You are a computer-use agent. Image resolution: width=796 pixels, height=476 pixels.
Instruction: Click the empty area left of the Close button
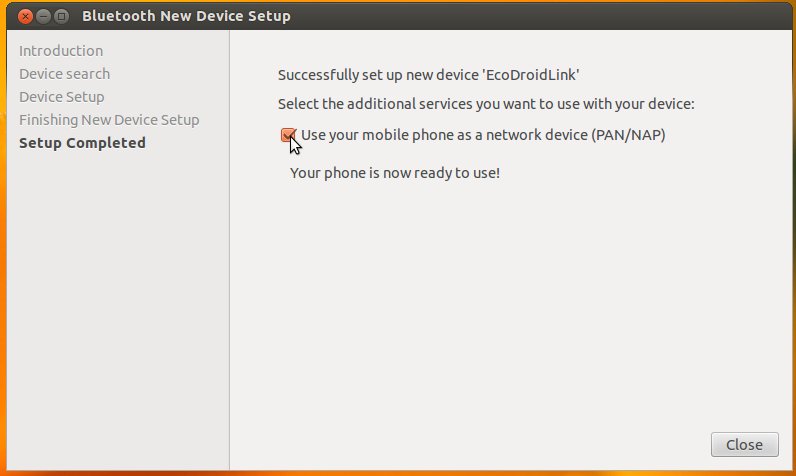pos(500,445)
